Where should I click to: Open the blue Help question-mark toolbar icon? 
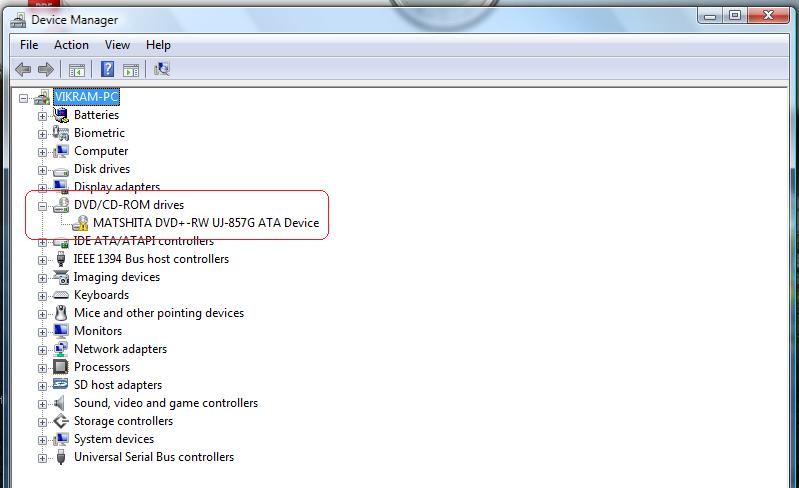click(x=108, y=69)
